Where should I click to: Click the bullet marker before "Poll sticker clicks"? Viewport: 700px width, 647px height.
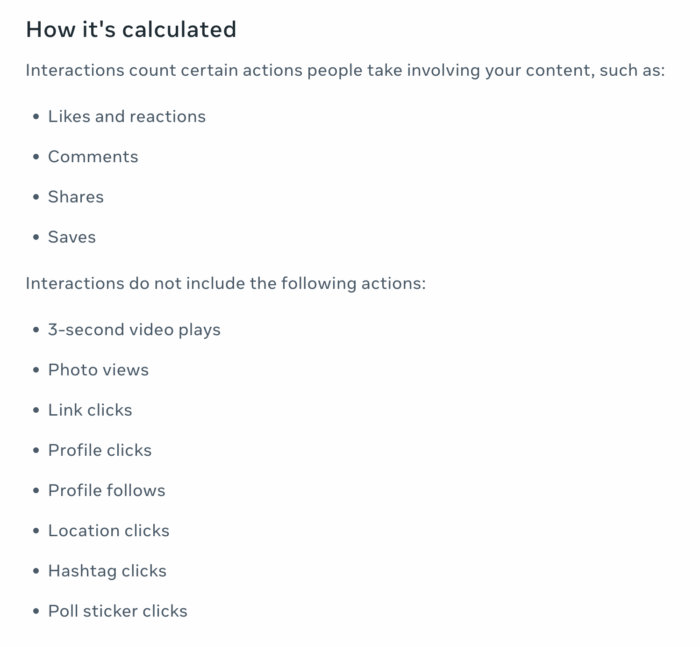(x=36, y=612)
